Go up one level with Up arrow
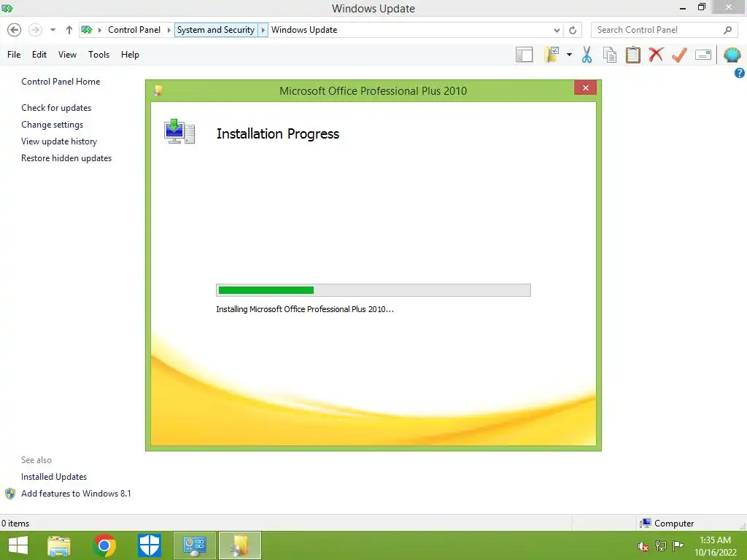Image resolution: width=747 pixels, height=560 pixels. (x=69, y=30)
